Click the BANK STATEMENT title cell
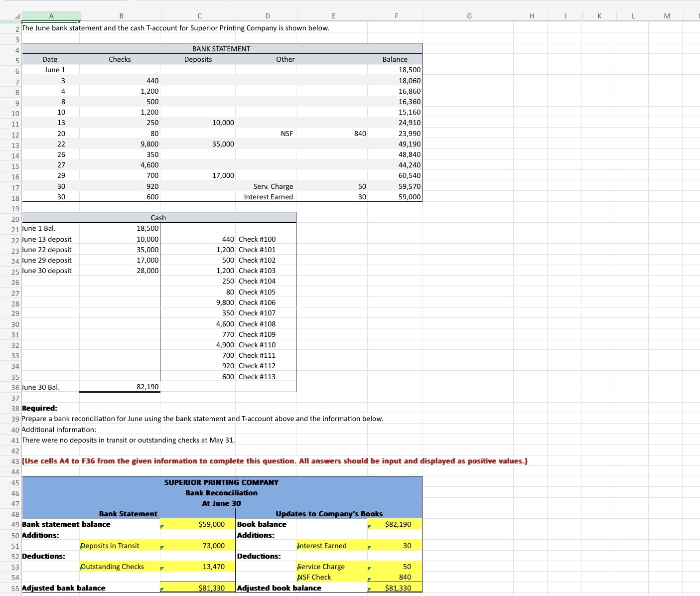 [x=222, y=49]
